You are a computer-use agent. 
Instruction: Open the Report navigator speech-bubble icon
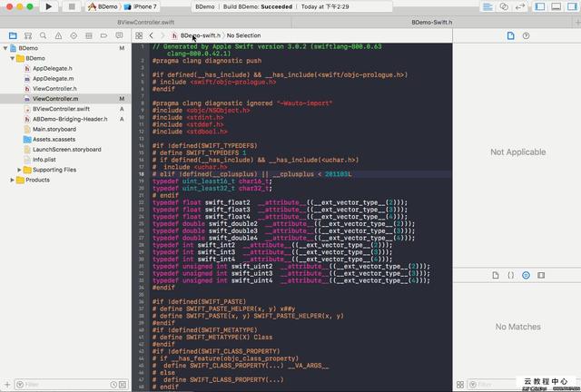click(119, 35)
